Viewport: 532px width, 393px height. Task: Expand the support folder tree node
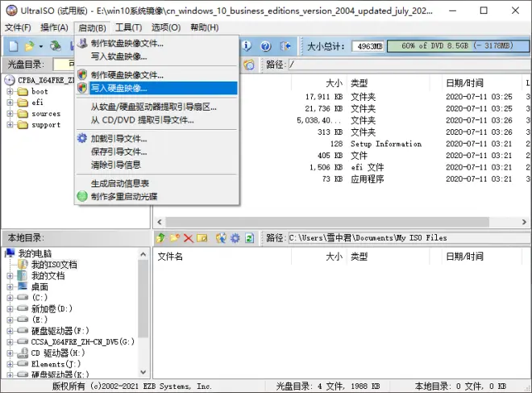[10, 124]
